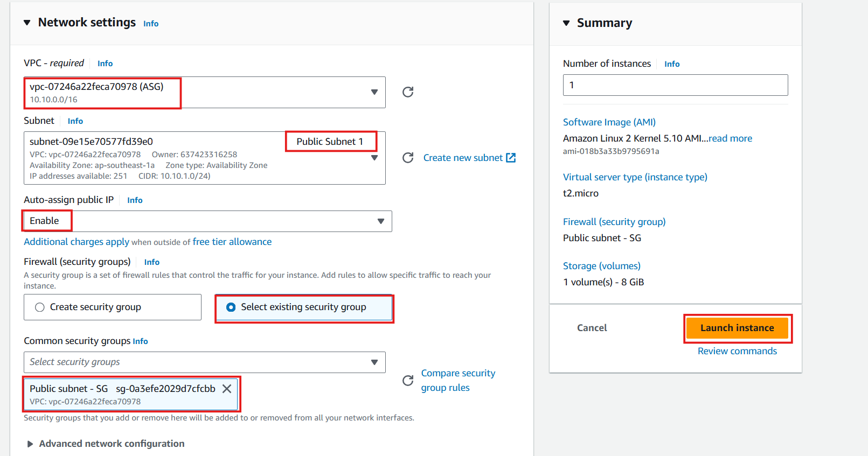
Task: Refresh the VPC list
Action: (408, 92)
